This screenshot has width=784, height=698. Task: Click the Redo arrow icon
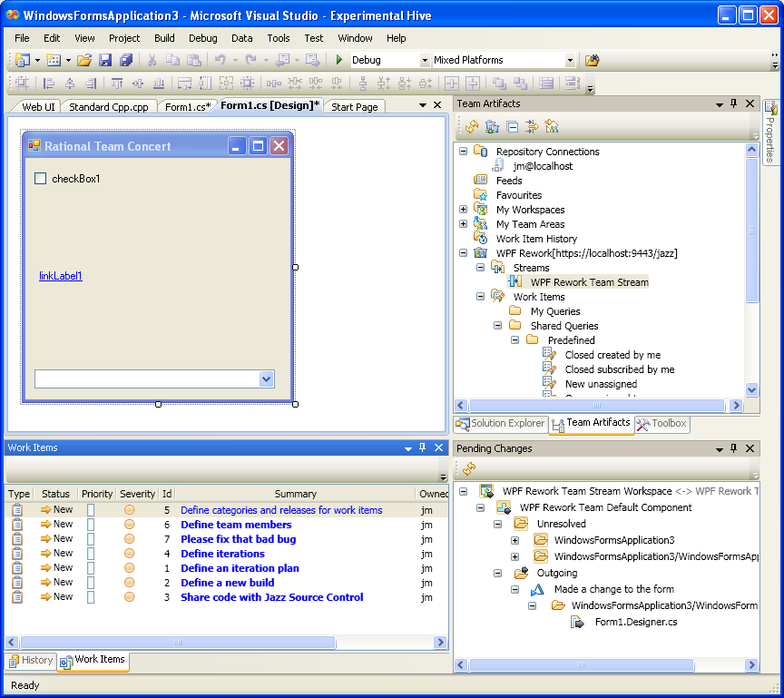pos(250,61)
